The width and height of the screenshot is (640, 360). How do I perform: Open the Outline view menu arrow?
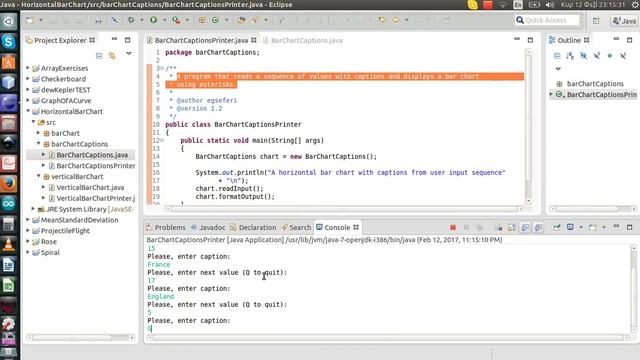click(x=558, y=69)
